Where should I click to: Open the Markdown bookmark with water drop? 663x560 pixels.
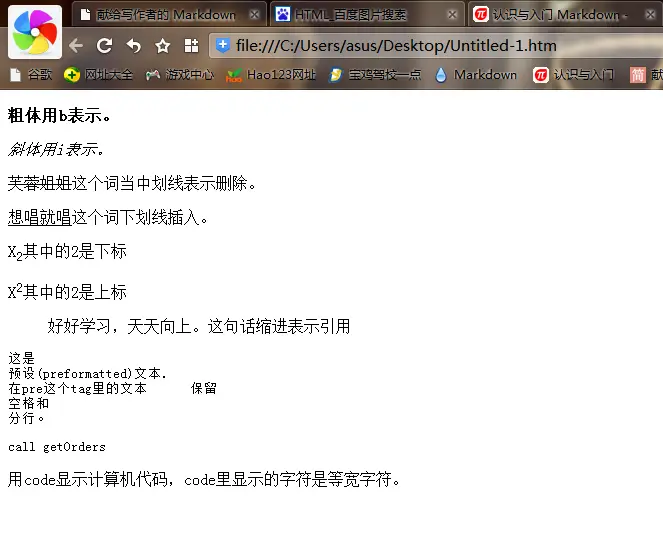click(476, 75)
